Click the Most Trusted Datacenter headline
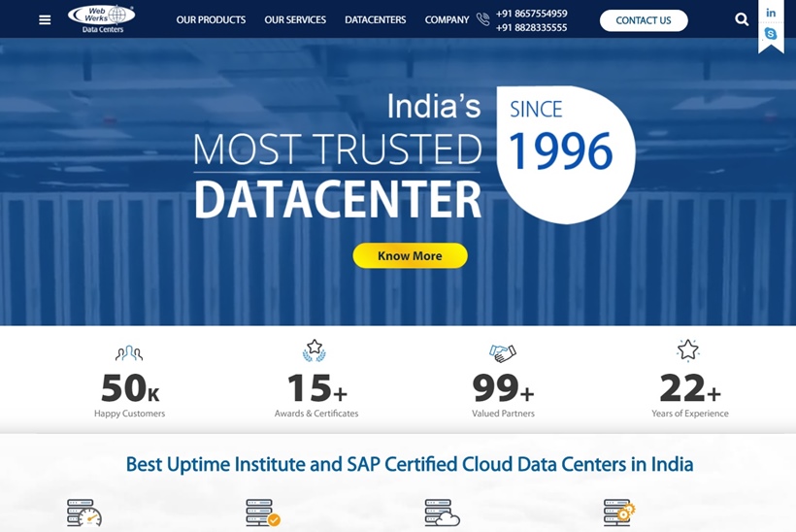The width and height of the screenshot is (796, 532). [x=337, y=156]
